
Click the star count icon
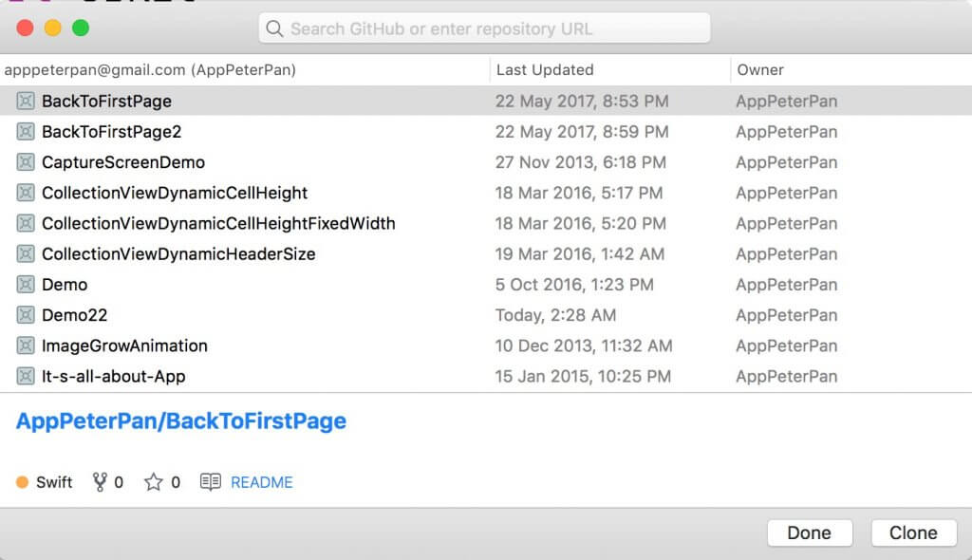pyautogui.click(x=153, y=482)
